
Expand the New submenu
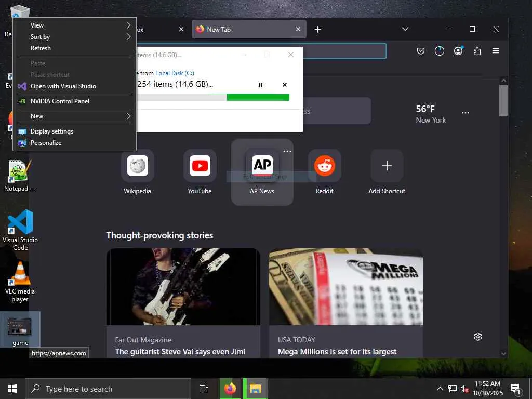coord(75,116)
